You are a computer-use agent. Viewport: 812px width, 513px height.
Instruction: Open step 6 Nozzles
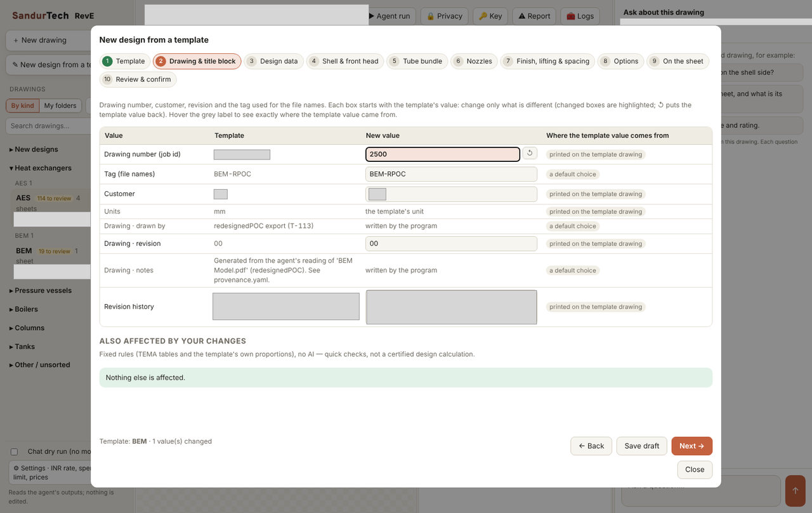click(x=474, y=62)
